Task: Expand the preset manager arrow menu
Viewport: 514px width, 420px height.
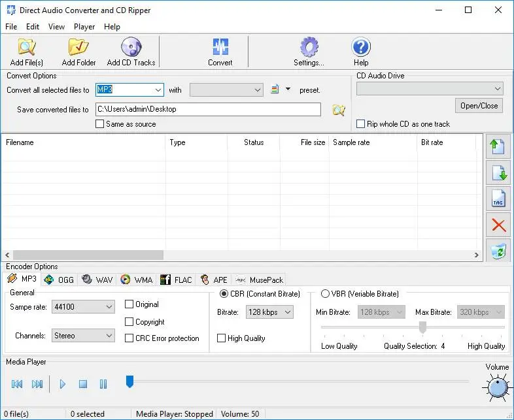Action: [288, 89]
